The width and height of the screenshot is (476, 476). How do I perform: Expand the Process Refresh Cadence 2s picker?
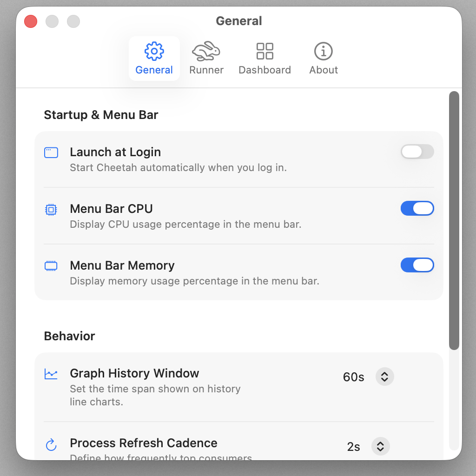[x=380, y=446]
